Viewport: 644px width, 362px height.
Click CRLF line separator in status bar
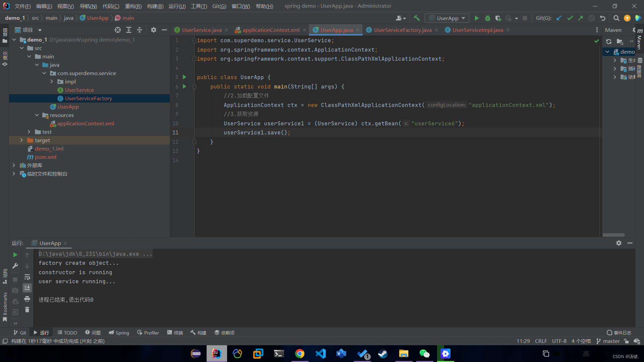(x=541, y=341)
